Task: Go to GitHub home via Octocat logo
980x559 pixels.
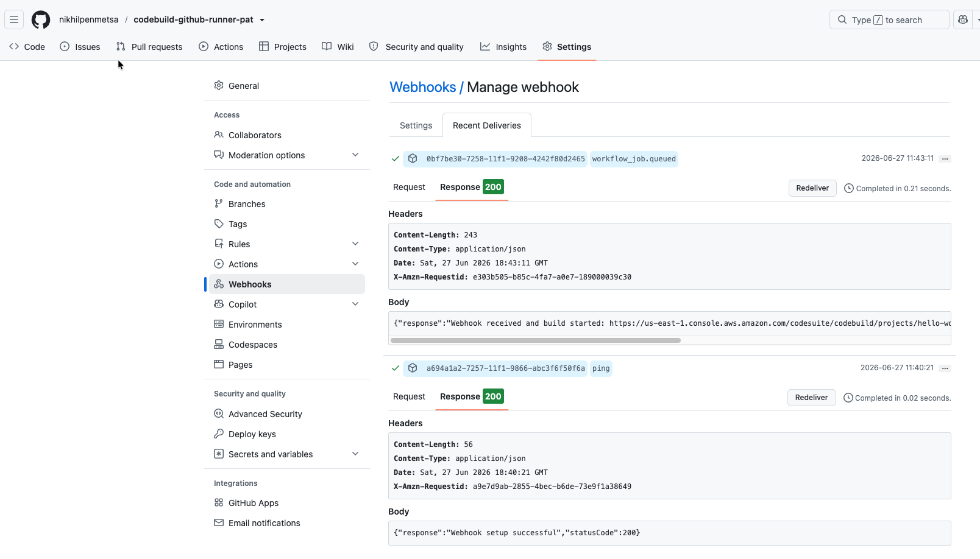Action: [x=41, y=19]
